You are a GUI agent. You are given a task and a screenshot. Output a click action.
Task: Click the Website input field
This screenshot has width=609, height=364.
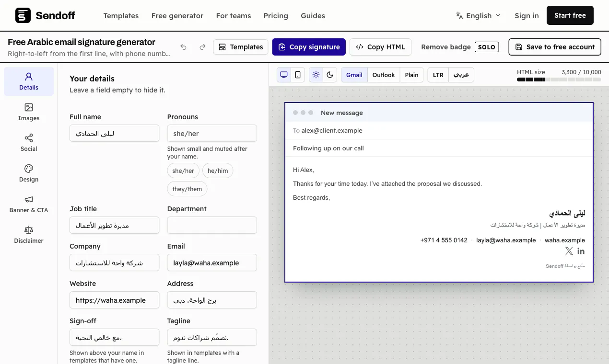114,300
